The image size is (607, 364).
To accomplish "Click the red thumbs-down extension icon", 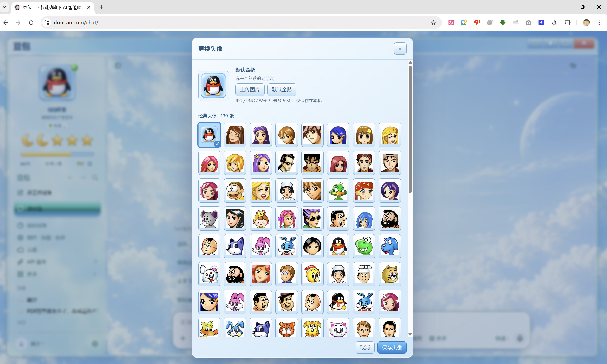I will tap(477, 23).
